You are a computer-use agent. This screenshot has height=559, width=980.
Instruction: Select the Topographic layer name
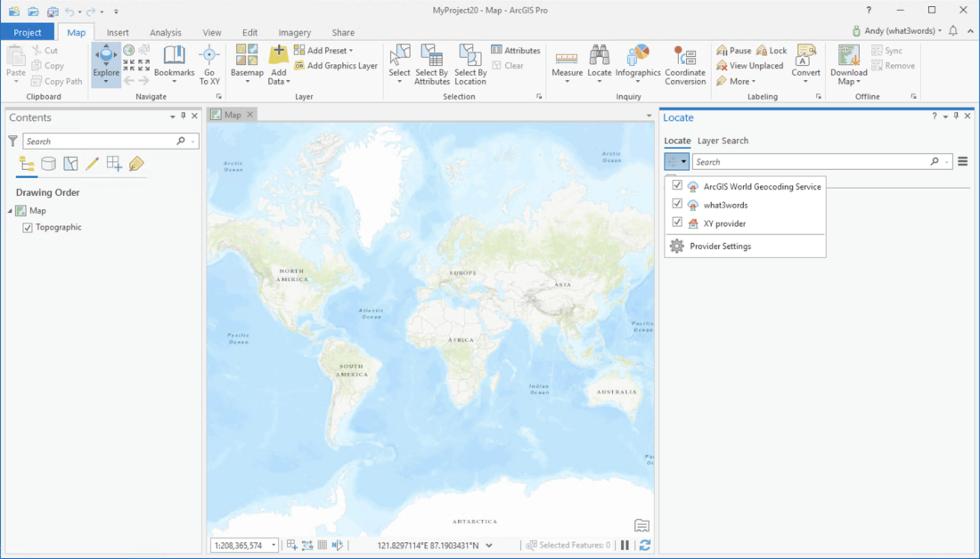click(x=58, y=227)
